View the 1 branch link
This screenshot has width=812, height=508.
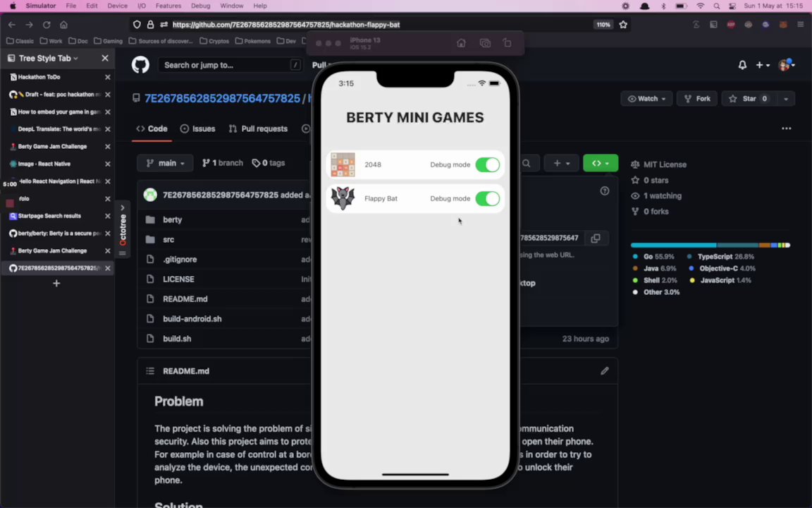tap(222, 163)
